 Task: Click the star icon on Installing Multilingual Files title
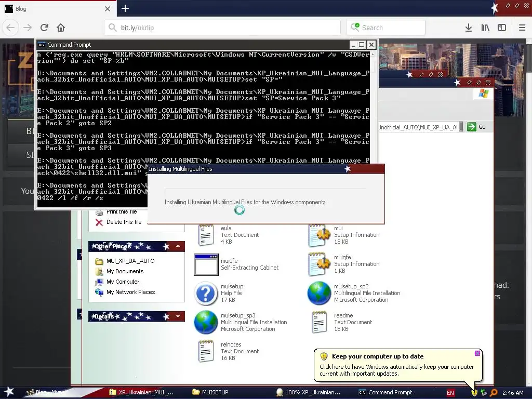(x=347, y=169)
